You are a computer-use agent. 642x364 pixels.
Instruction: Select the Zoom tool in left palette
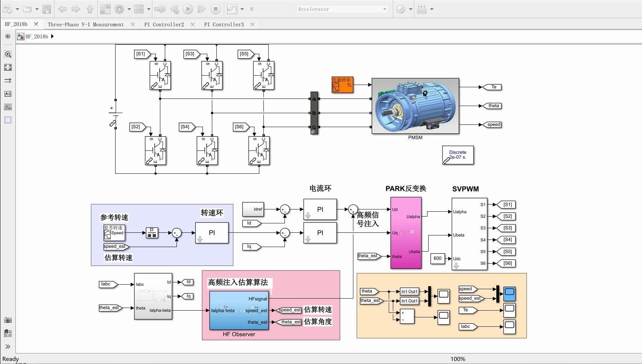pos(8,54)
